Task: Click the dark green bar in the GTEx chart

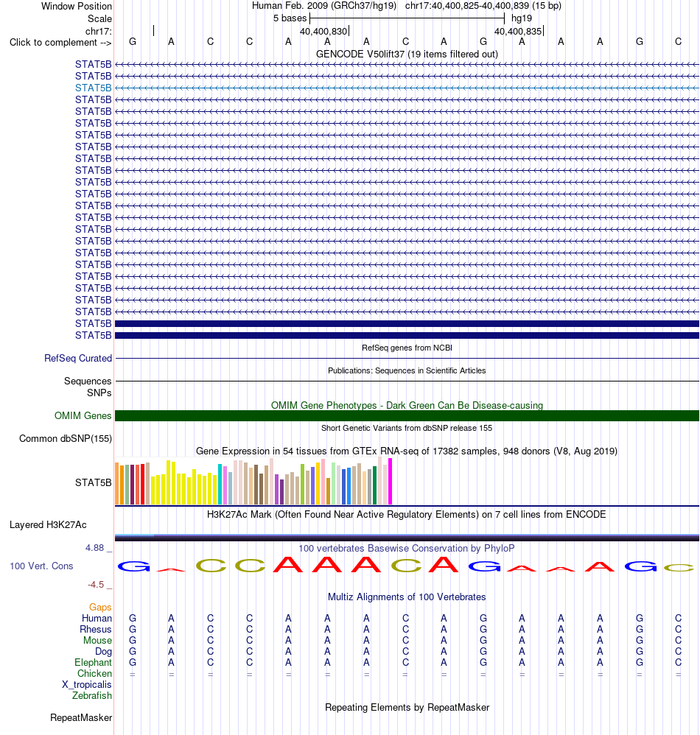Action: 374,485
